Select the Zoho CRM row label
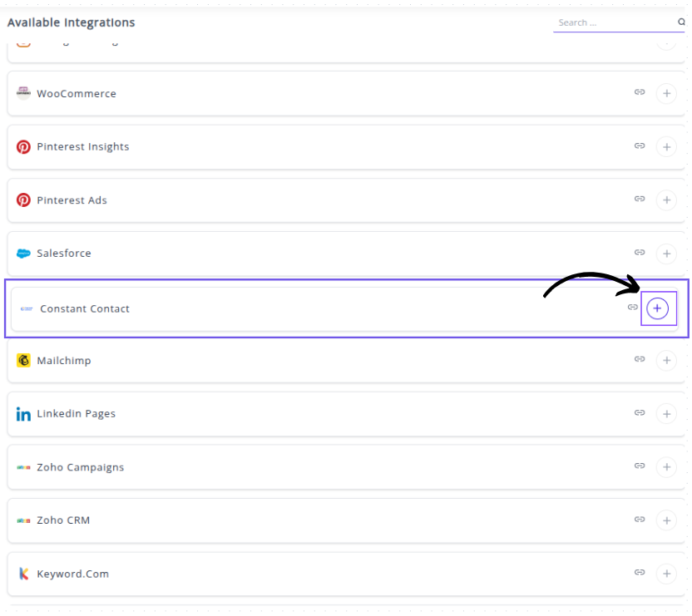The image size is (692, 616). click(x=63, y=520)
